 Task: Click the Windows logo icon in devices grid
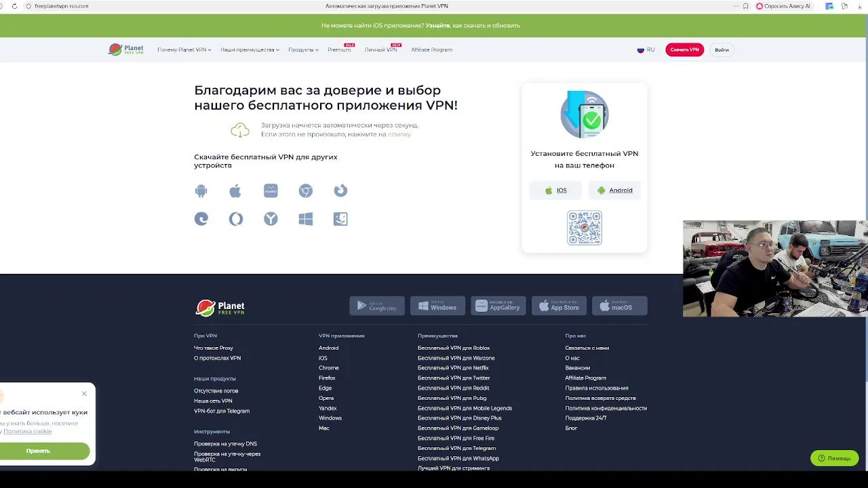(306, 219)
